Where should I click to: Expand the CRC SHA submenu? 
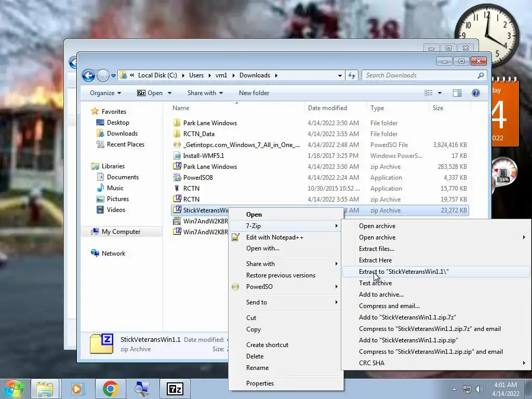436,363
